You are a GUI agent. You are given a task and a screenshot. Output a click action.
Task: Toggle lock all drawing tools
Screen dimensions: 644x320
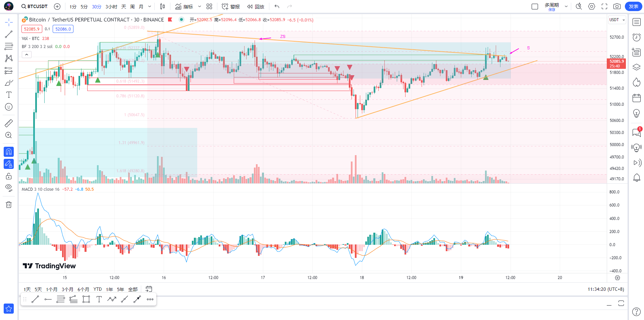9,176
